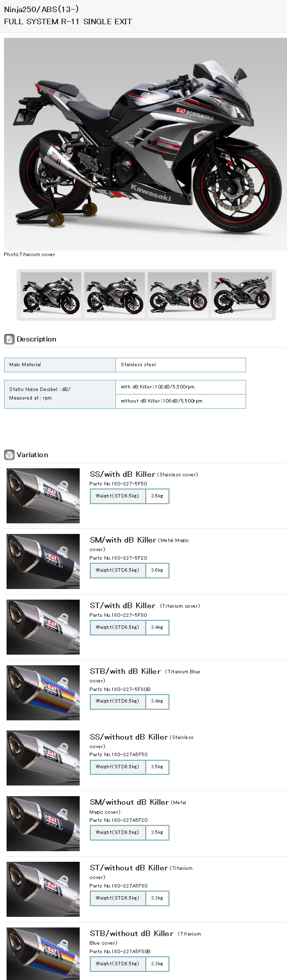The image size is (287, 980).
Task: Open STB/with dB Killer muffler image
Action: click(43, 693)
